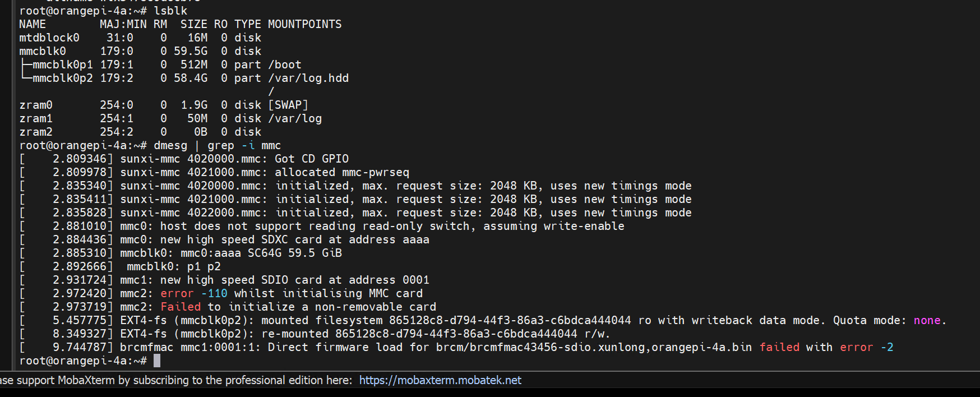The height and width of the screenshot is (397, 980).
Task: Click the '/boot' mountpoint text
Action: (285, 64)
